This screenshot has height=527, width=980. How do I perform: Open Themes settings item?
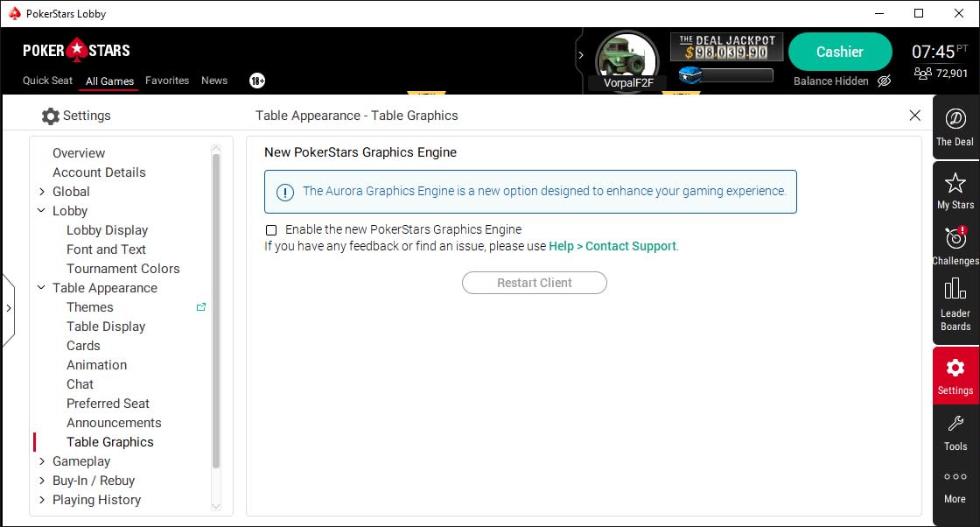tap(90, 307)
